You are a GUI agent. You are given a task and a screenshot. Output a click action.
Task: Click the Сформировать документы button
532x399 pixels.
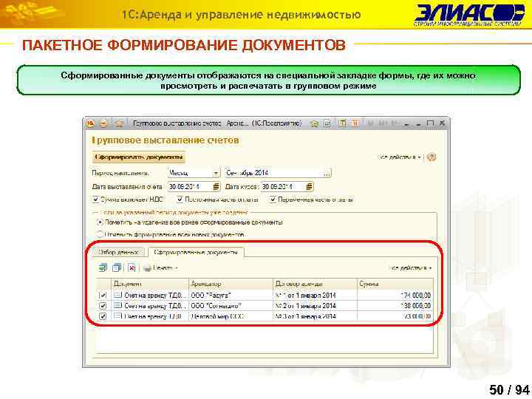point(139,157)
